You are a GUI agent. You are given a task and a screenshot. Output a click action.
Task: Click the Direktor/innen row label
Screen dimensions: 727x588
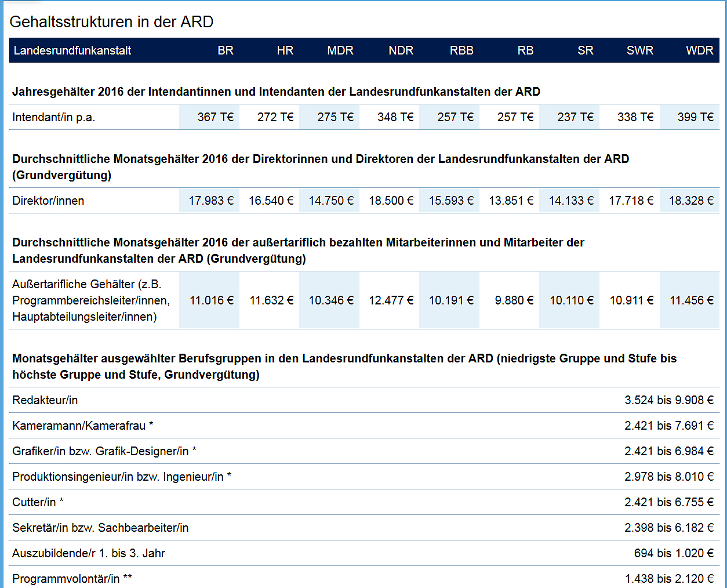[48, 201]
